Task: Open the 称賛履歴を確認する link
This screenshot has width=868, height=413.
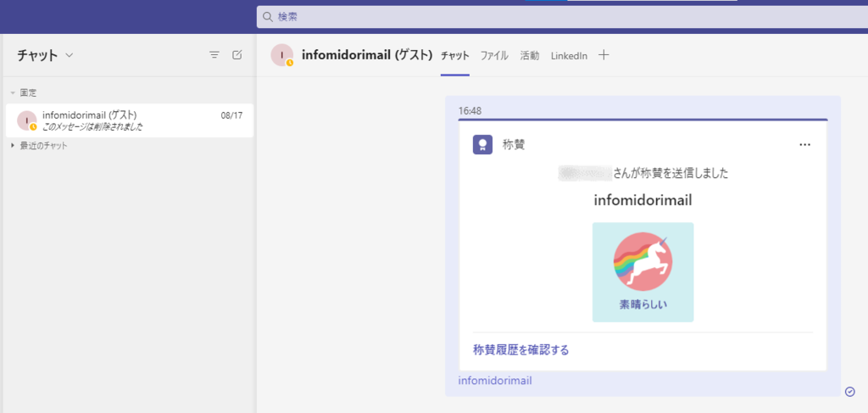Action: pos(521,350)
